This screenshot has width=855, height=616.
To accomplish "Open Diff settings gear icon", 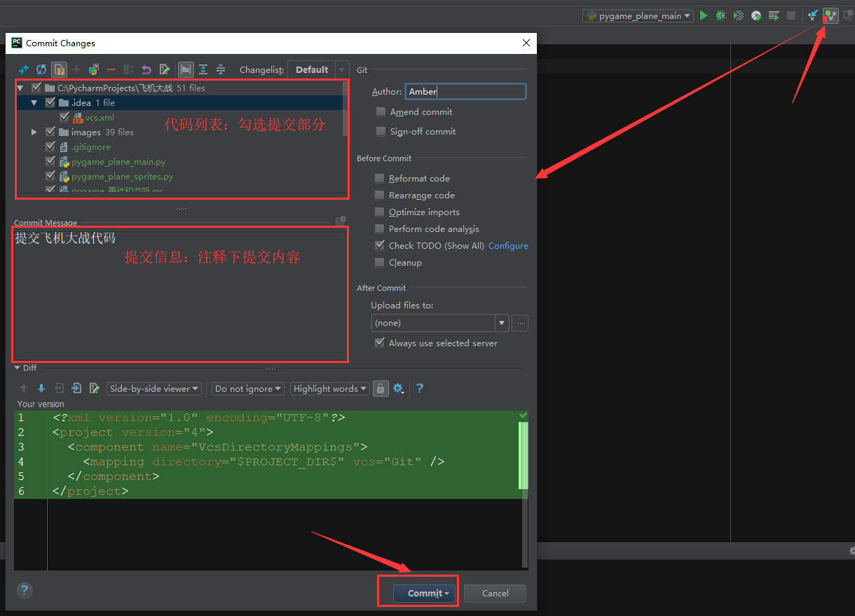I will point(398,388).
